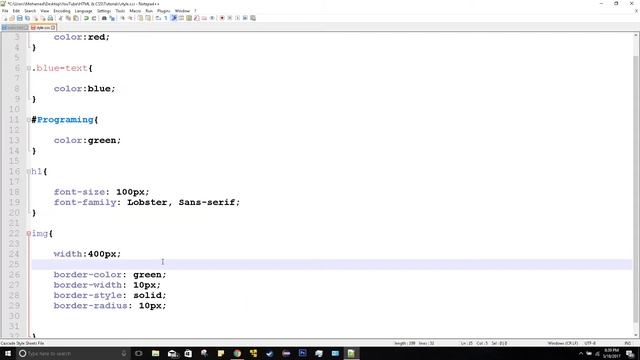The width and height of the screenshot is (640, 360).
Task: Open UTF-8 encoding selector in status bar
Action: tap(590, 343)
